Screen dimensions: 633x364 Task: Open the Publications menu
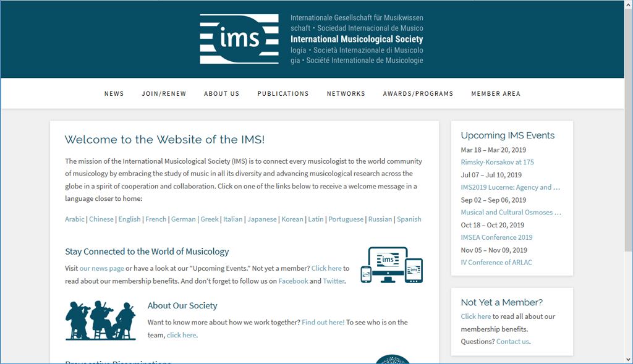pyautogui.click(x=283, y=94)
